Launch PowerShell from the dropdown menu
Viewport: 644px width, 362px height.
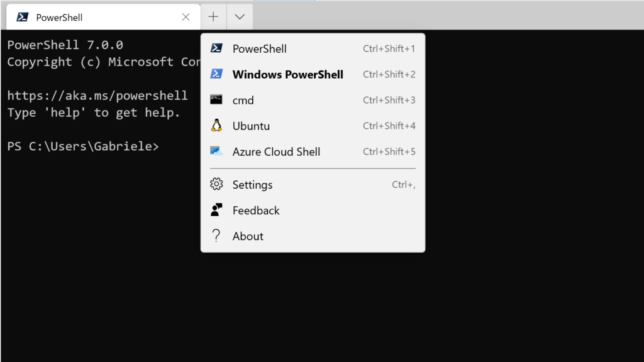[x=313, y=48]
